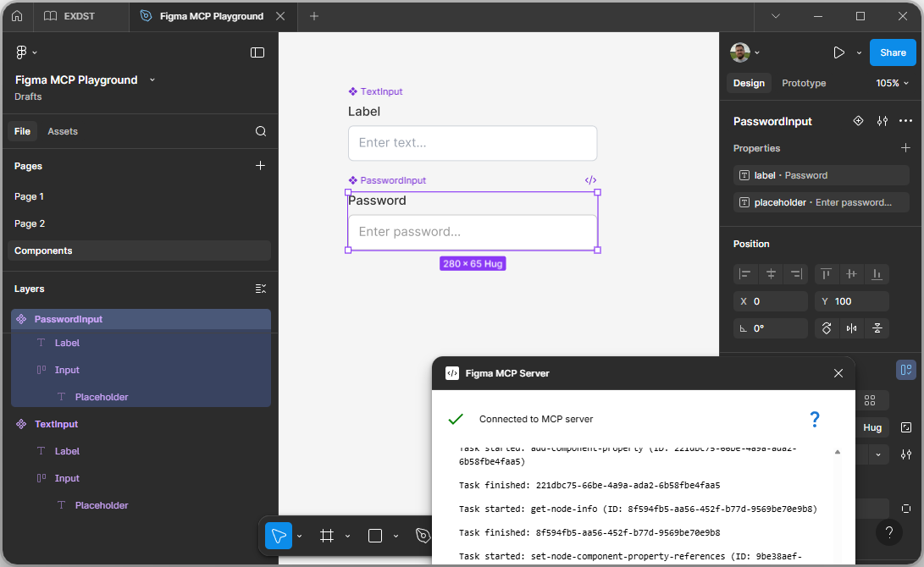
Task: Expand the Figma MCP Playground file name dropdown
Action: [152, 80]
